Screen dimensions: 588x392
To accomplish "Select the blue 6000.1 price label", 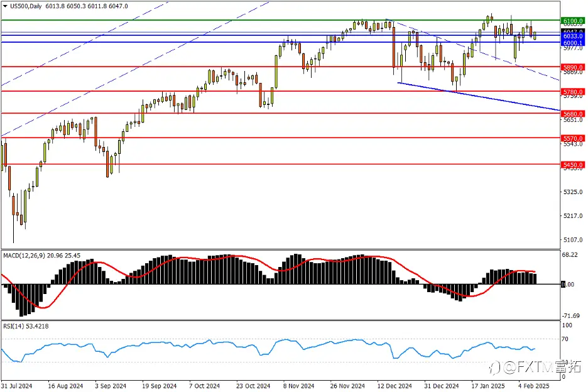I will 573,43.
